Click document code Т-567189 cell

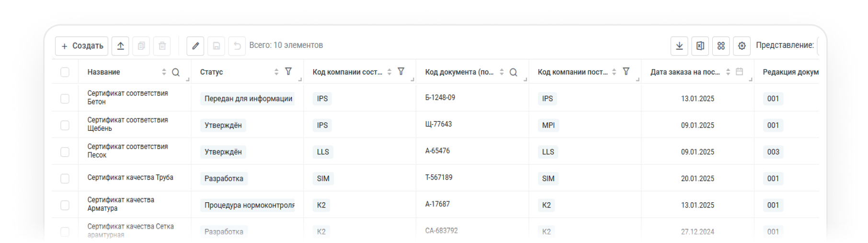[x=439, y=177]
